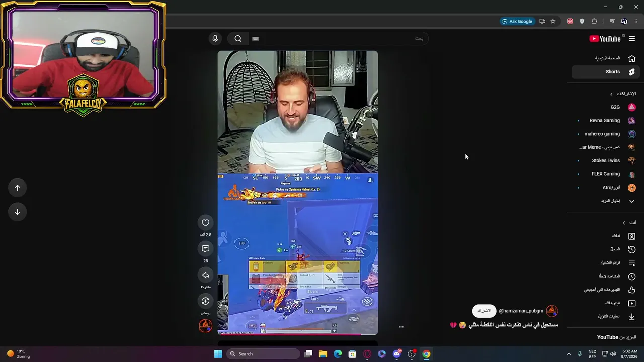The height and width of the screenshot is (362, 644).
Task: Open Microsoft Store from the taskbar
Action: (x=352, y=354)
